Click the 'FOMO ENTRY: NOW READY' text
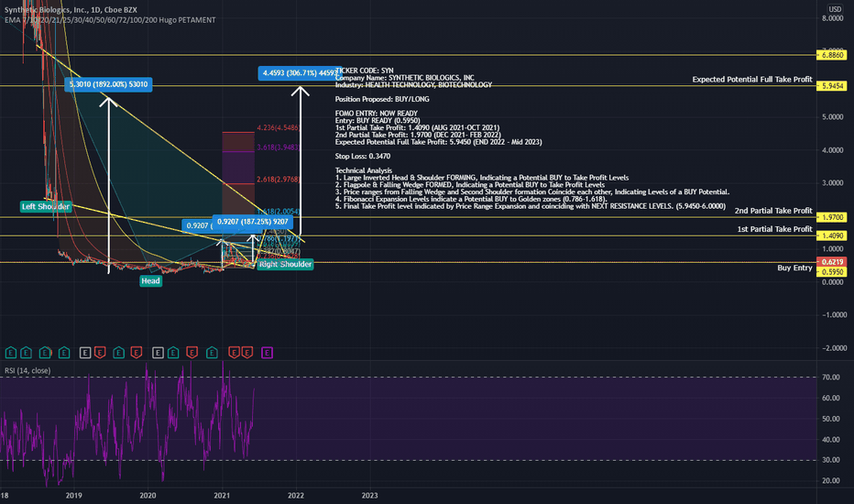Viewport: 854px width, 504px height. click(377, 114)
